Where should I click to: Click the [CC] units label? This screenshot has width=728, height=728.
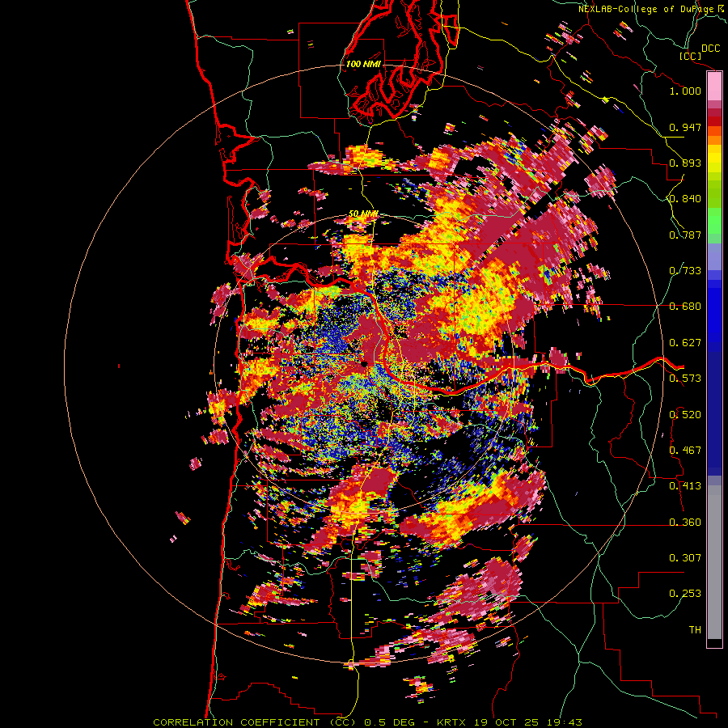pyautogui.click(x=690, y=56)
